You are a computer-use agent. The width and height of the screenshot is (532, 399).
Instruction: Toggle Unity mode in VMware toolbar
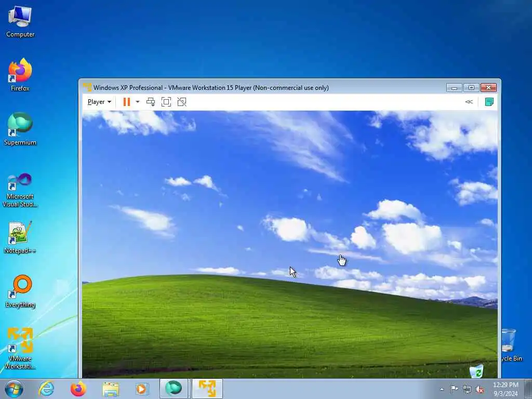click(182, 102)
